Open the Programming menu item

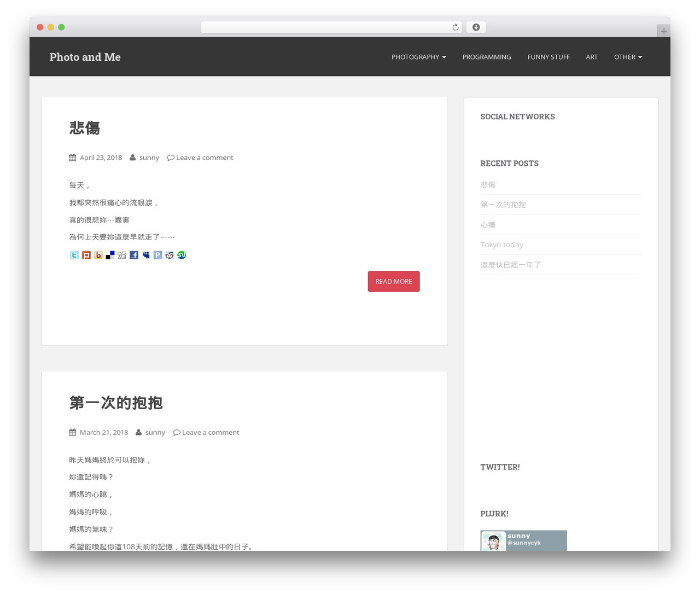pos(487,57)
